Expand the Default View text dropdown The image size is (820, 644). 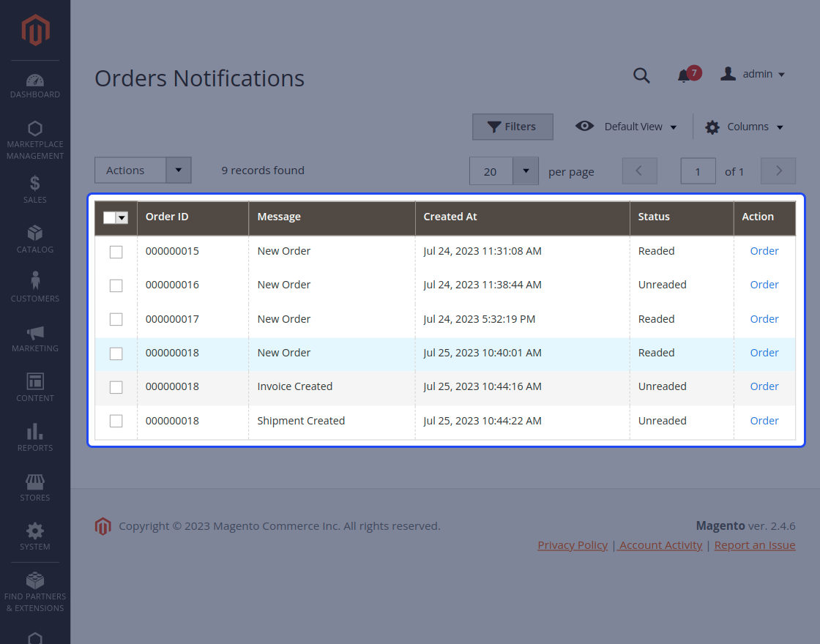tap(640, 127)
